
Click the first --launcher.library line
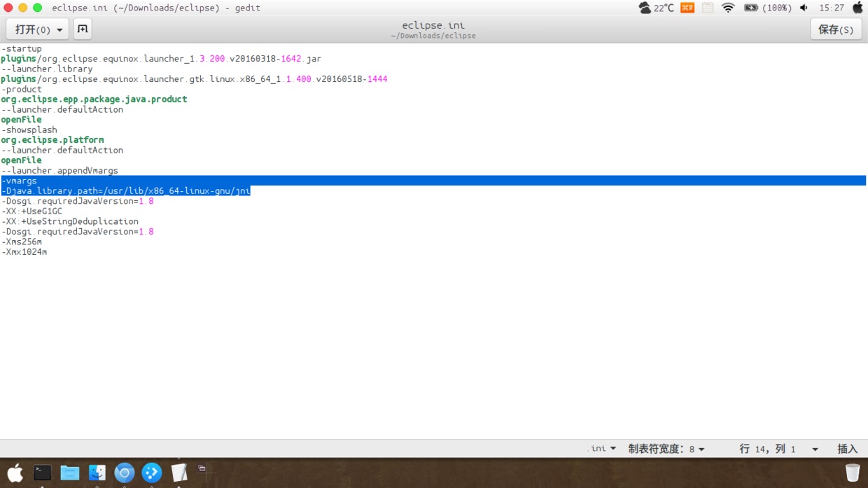pyautogui.click(x=47, y=69)
